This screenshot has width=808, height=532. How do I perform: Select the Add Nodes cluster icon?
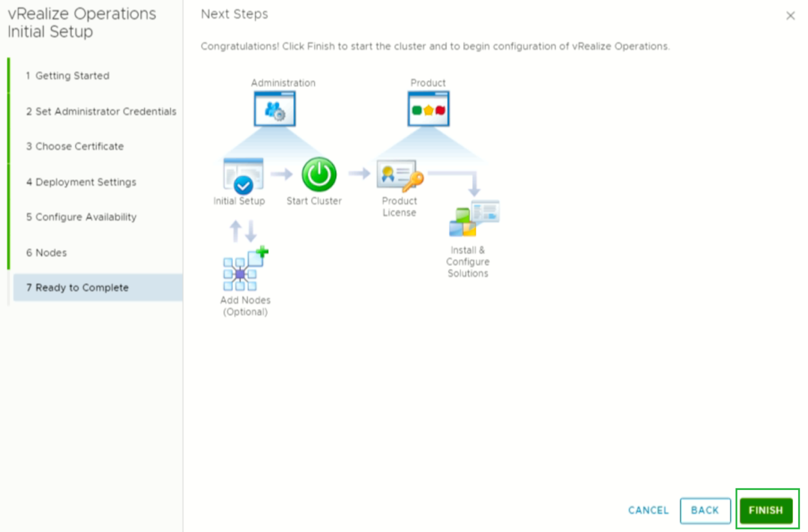pyautogui.click(x=241, y=273)
